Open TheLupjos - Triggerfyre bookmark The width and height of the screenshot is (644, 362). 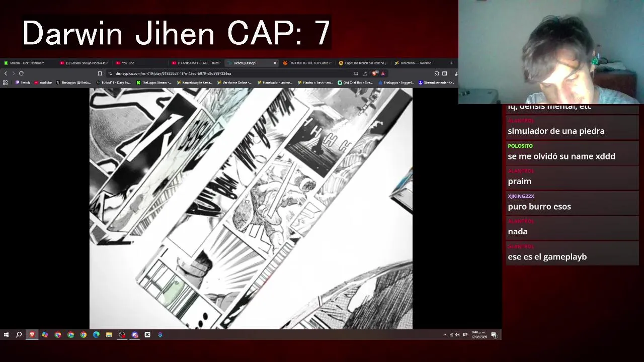coord(395,82)
